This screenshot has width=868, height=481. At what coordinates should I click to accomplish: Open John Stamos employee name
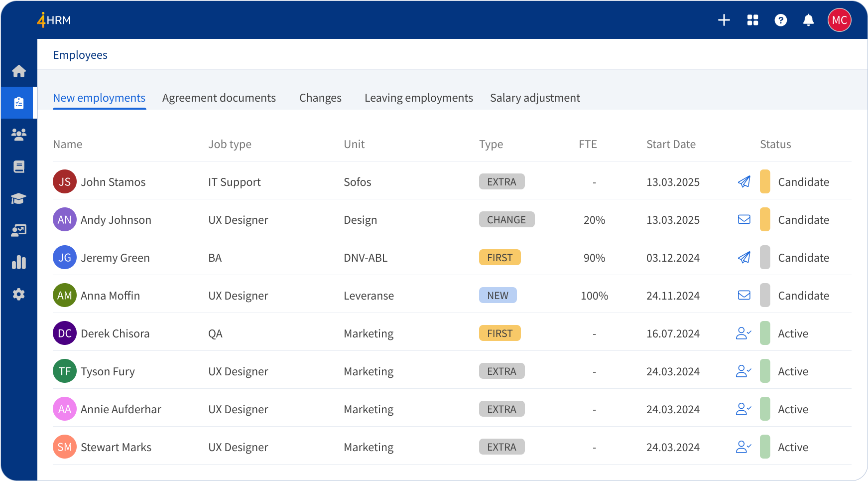pos(113,182)
